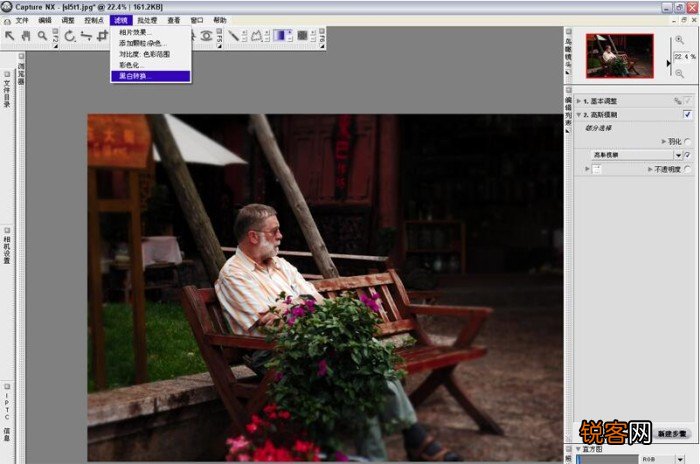Select the arrow pointer tool
The height and width of the screenshot is (464, 700).
9,36
